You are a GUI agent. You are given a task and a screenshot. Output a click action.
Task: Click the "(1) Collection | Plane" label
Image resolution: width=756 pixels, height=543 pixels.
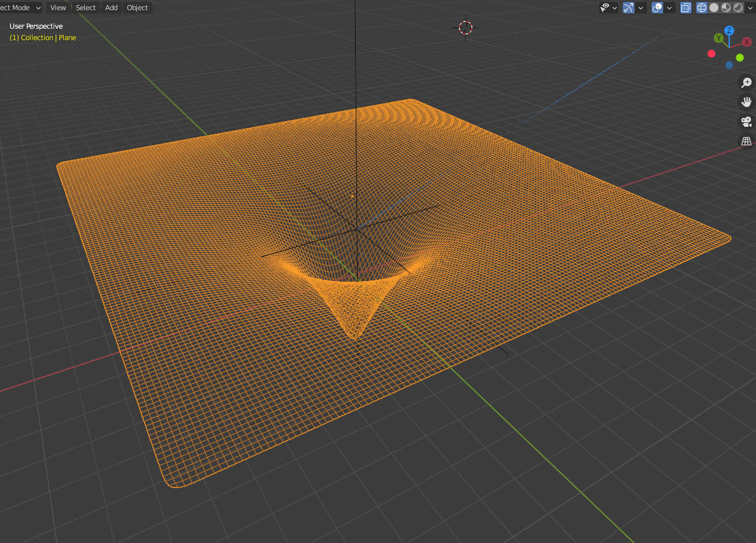43,38
